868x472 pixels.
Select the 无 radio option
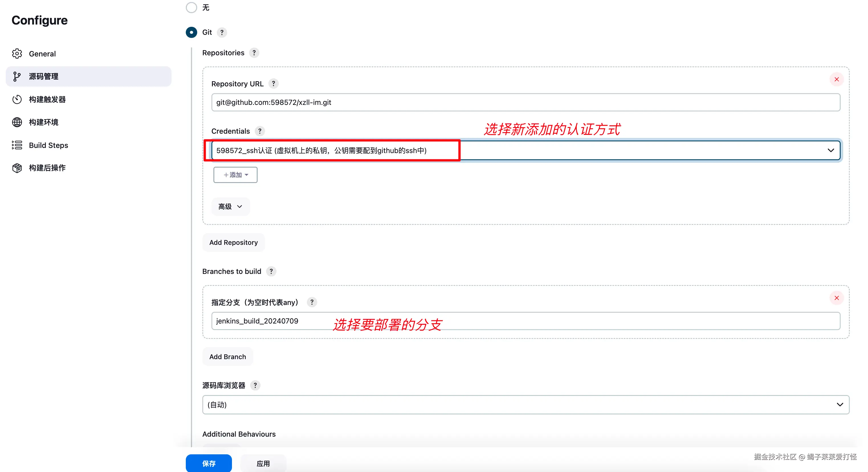(x=191, y=7)
